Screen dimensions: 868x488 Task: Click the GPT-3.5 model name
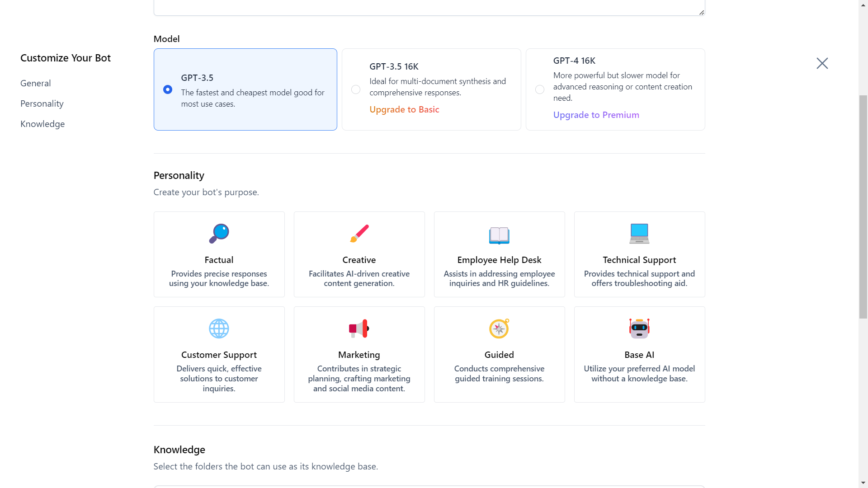click(x=197, y=78)
